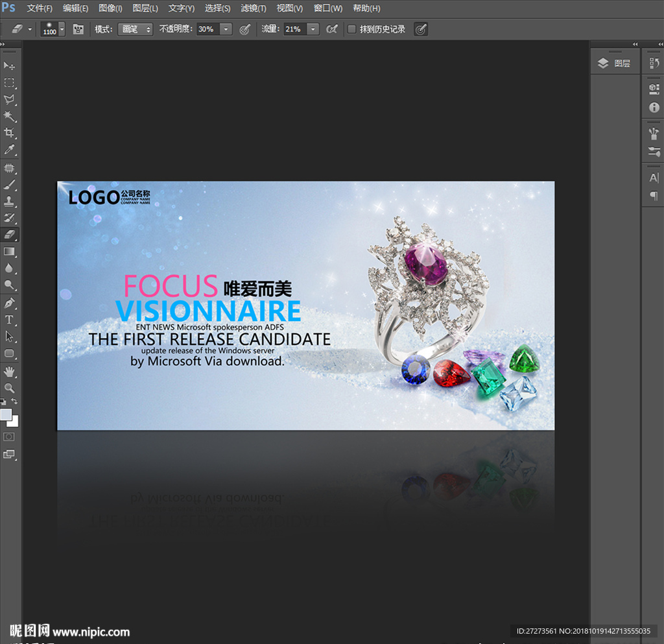The image size is (664, 644).
Task: Open the brush preset picker arrow
Action: click(62, 29)
